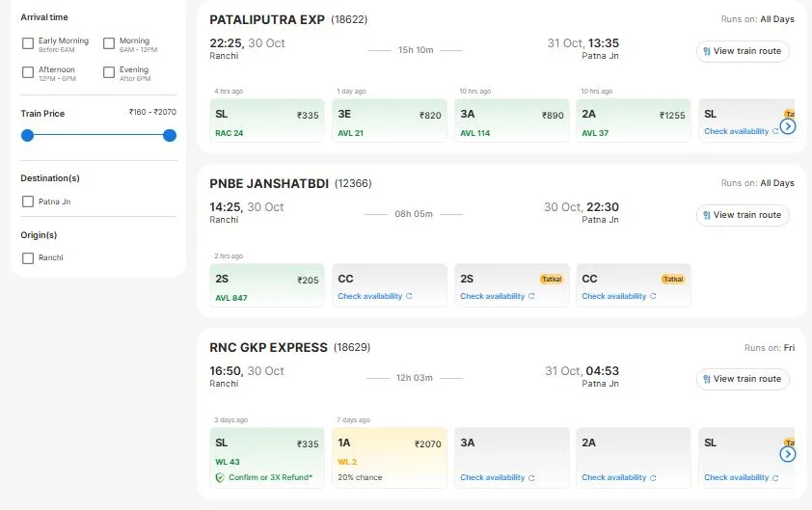
Task: Click refresh icon on Janshatbdi 2S Tatkal card
Action: click(531, 296)
